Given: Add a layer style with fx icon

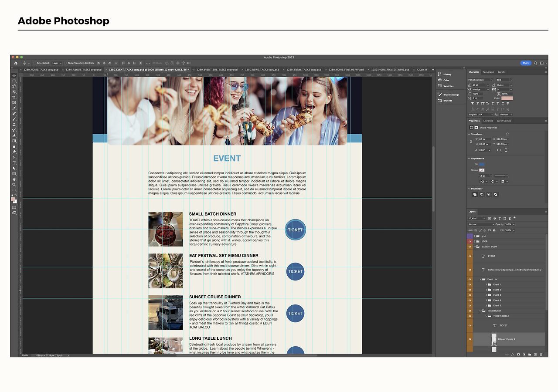Looking at the screenshot, I should click(x=513, y=355).
